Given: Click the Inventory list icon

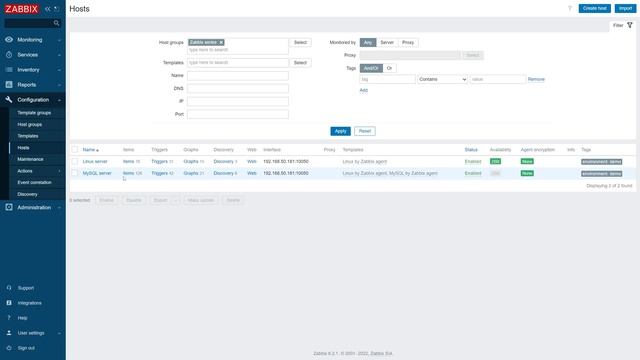Looking at the screenshot, I should [9, 70].
